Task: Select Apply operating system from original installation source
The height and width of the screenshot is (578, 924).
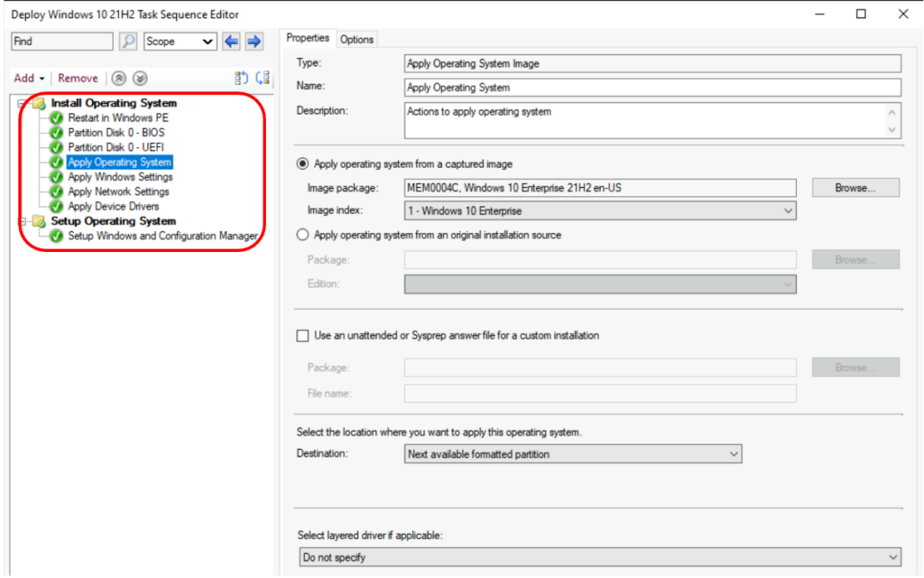Action: (302, 235)
